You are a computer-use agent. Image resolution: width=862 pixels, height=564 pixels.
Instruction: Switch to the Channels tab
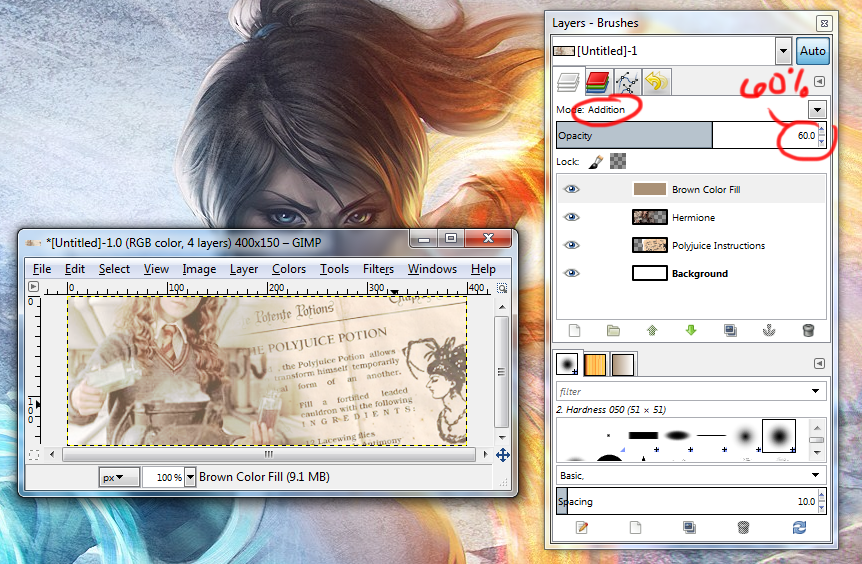pyautogui.click(x=598, y=82)
